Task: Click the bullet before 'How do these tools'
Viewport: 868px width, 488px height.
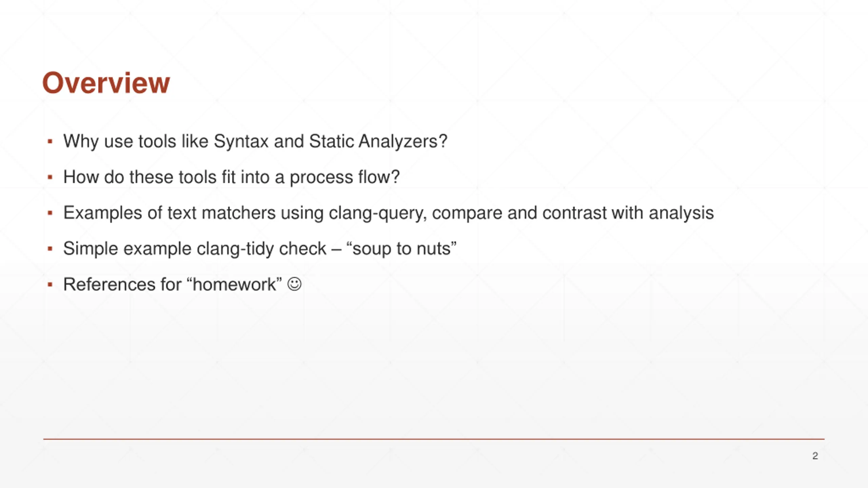Action: coord(50,177)
